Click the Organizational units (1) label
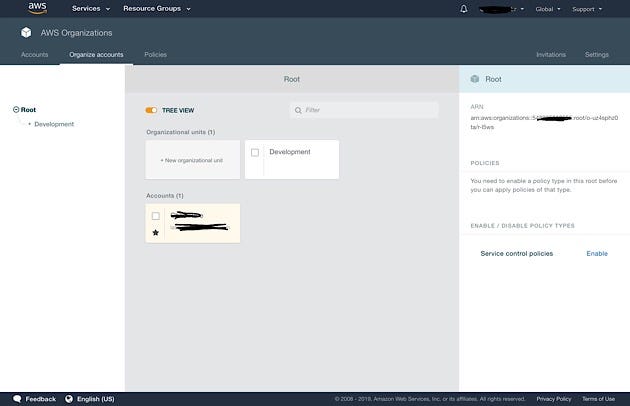Screen dimensions: 630x406 point(180,132)
